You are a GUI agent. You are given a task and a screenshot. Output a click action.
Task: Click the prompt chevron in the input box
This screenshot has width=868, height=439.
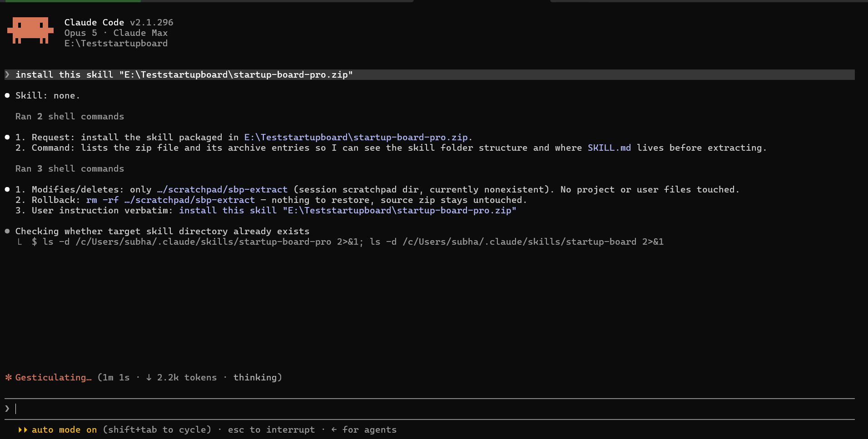[7, 409]
